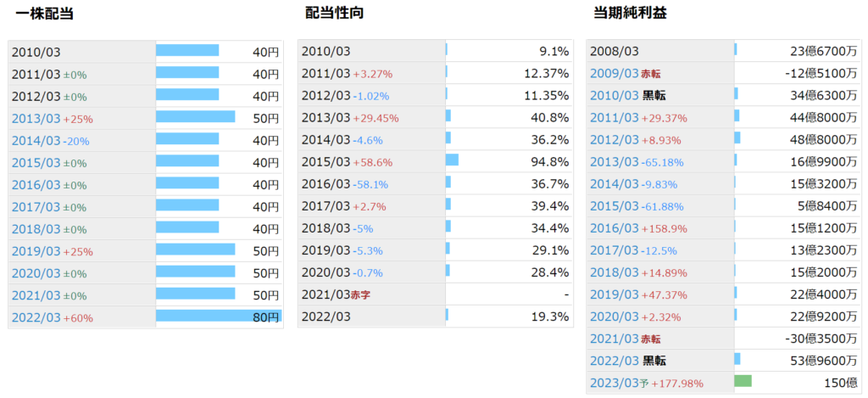Image resolution: width=868 pixels, height=398 pixels.
Task: Select the -12億5100万 net income value
Action: coord(822,73)
